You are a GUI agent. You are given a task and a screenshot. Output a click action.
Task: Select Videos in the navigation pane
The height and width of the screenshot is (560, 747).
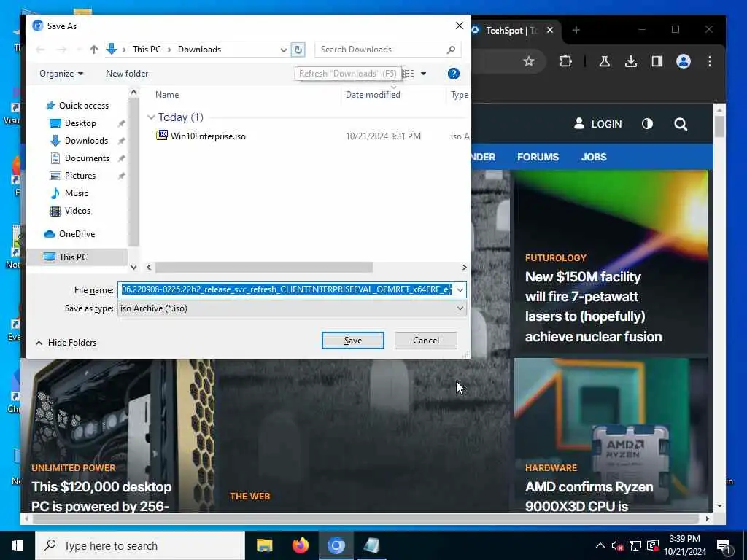77,211
